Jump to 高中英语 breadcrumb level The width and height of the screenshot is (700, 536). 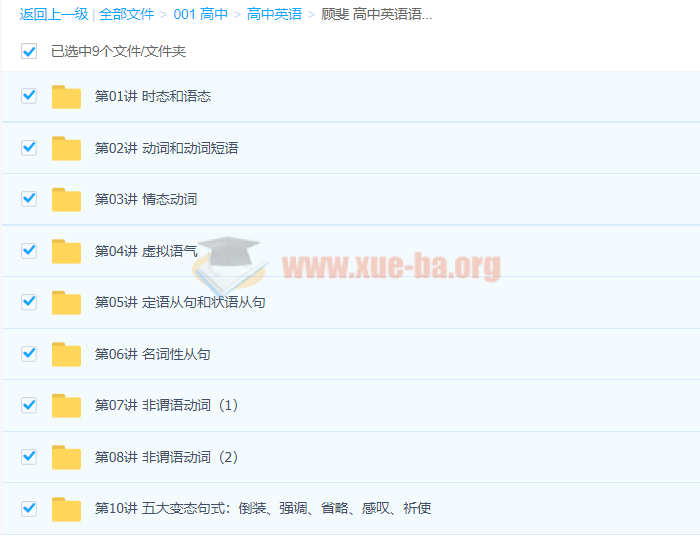click(x=274, y=15)
